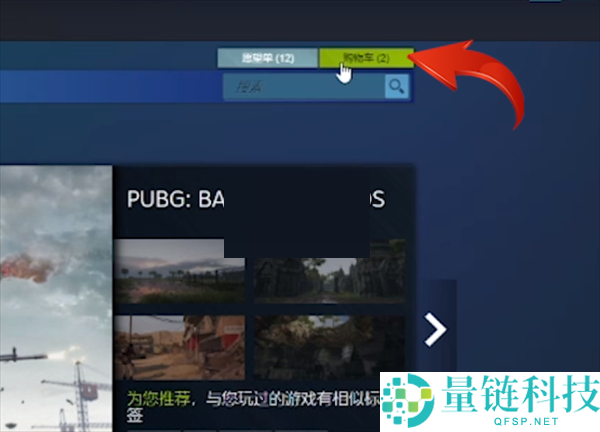Click the blue store navigation bar
600x432 pixels.
pos(110,87)
